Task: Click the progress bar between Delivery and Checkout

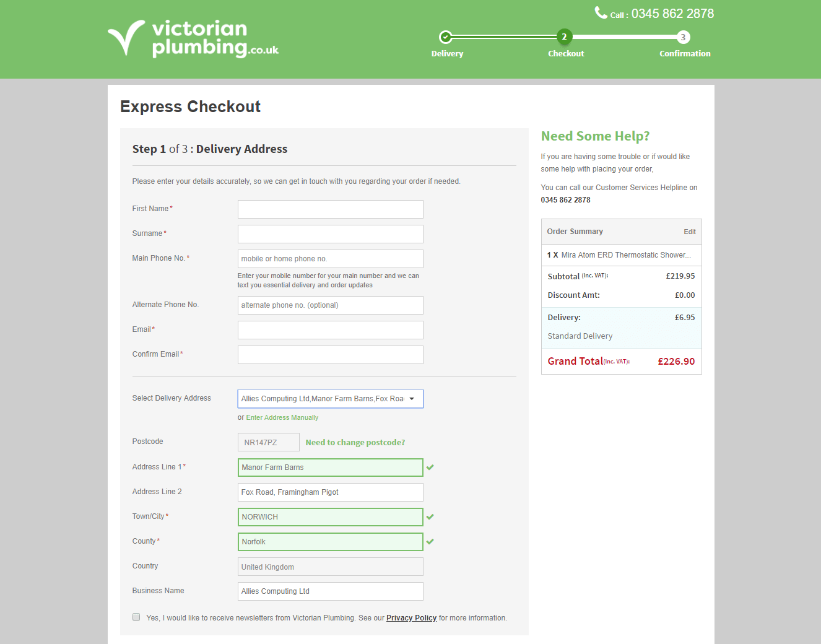Action: pos(505,37)
